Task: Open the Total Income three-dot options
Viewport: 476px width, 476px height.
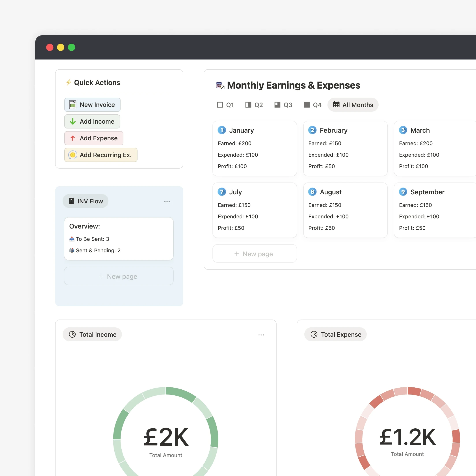Action: 261,335
